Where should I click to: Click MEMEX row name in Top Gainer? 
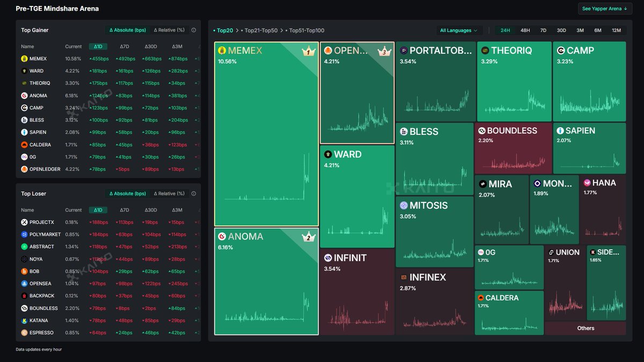pos(38,59)
